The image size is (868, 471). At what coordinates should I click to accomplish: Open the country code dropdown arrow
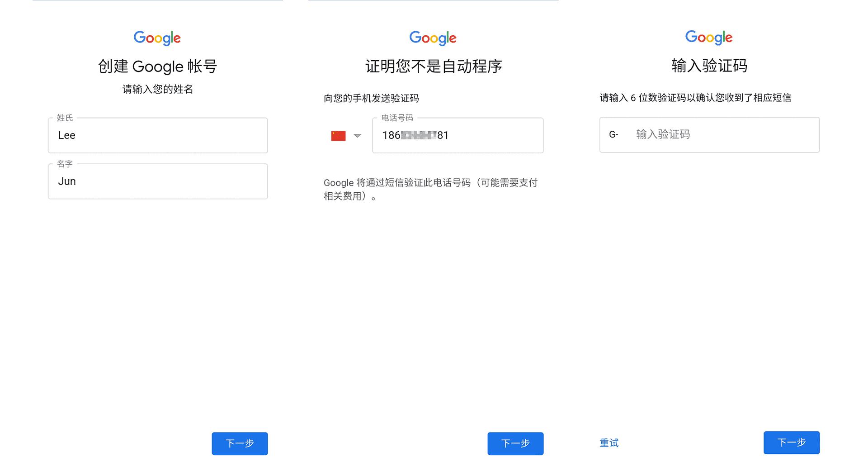(358, 135)
